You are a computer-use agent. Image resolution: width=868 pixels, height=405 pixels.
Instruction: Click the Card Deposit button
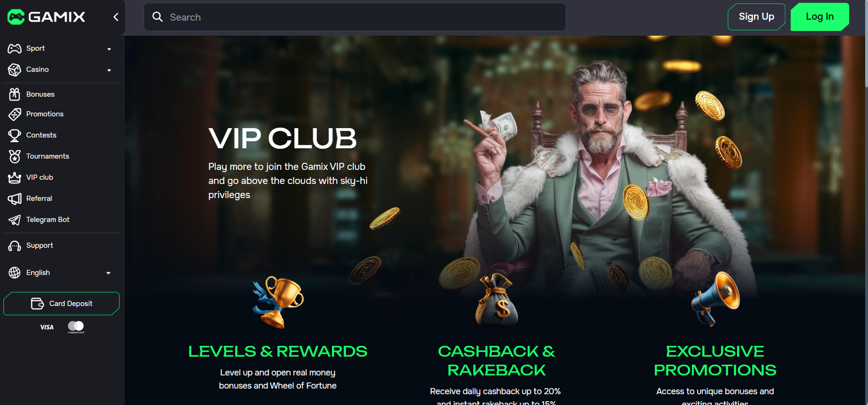tap(61, 304)
